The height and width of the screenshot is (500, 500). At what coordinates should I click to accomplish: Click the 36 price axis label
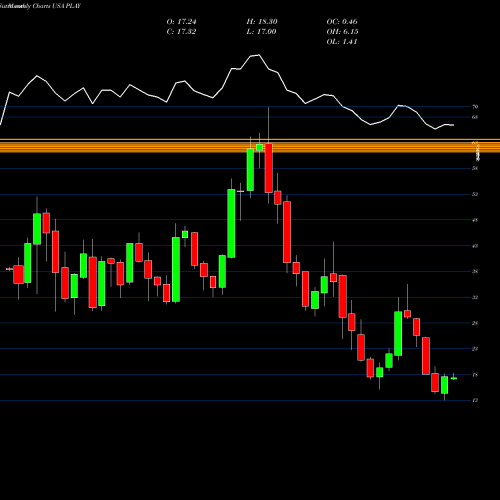click(x=475, y=271)
